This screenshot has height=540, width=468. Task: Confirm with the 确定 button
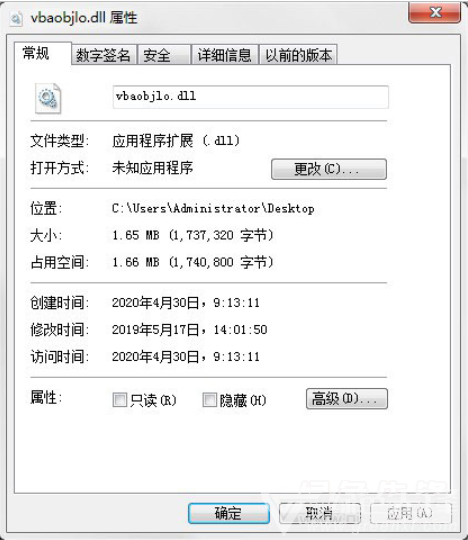click(x=229, y=513)
